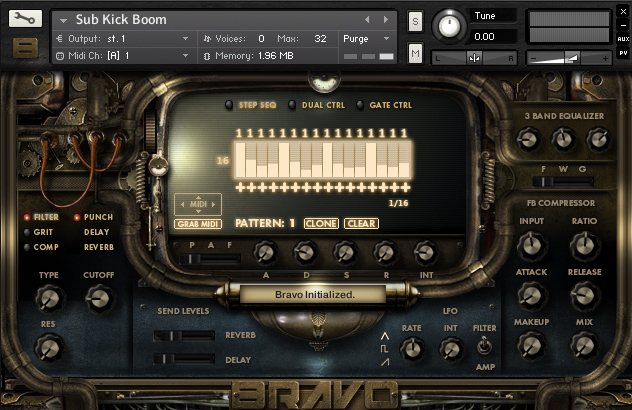Screen dimensions: 632x410
Task: Enable the GRIT effect LED
Action: coord(27,232)
